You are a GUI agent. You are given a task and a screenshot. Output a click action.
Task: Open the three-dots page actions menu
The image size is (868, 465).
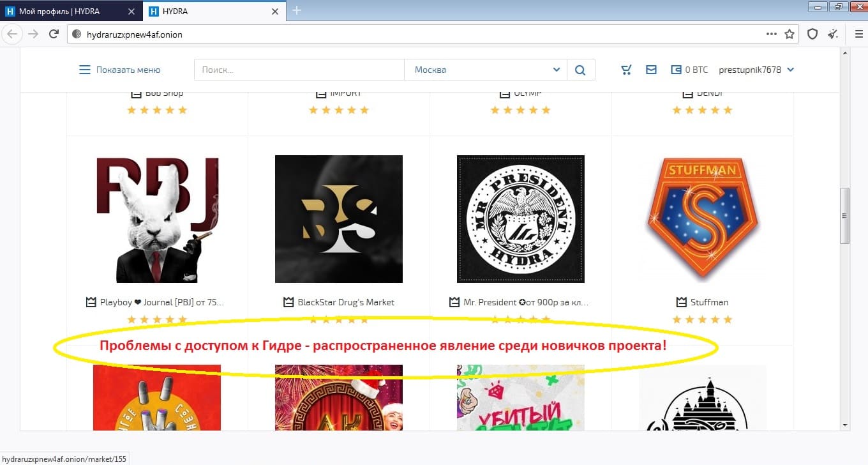point(772,34)
